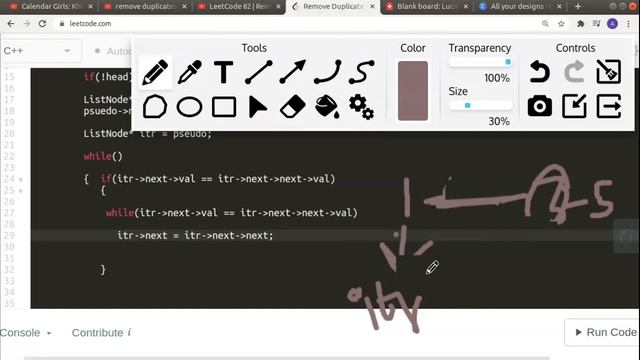Select the Eraser tool
The width and height of the screenshot is (640, 360).
click(x=293, y=107)
